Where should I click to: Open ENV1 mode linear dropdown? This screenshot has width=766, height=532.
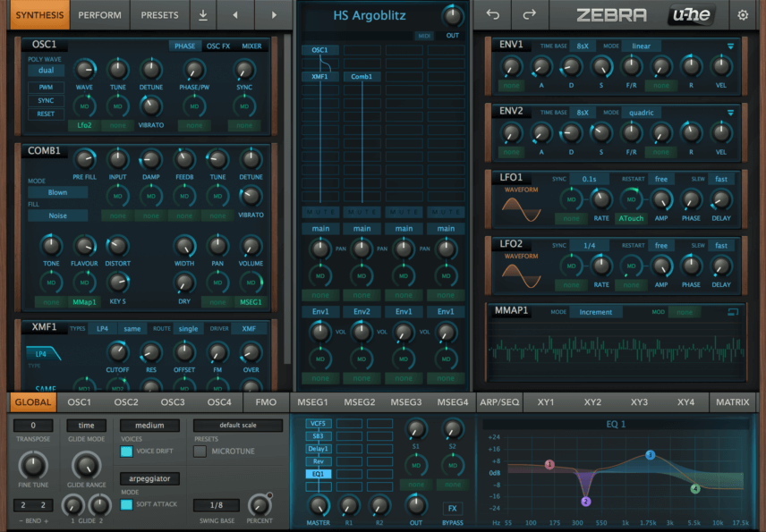[x=641, y=46]
